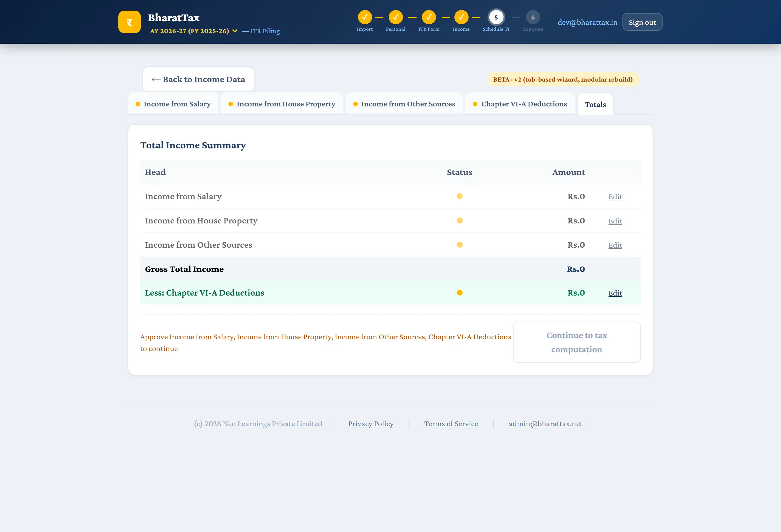This screenshot has width=781, height=532.
Task: Click the approval warning message text
Action: click(x=325, y=343)
